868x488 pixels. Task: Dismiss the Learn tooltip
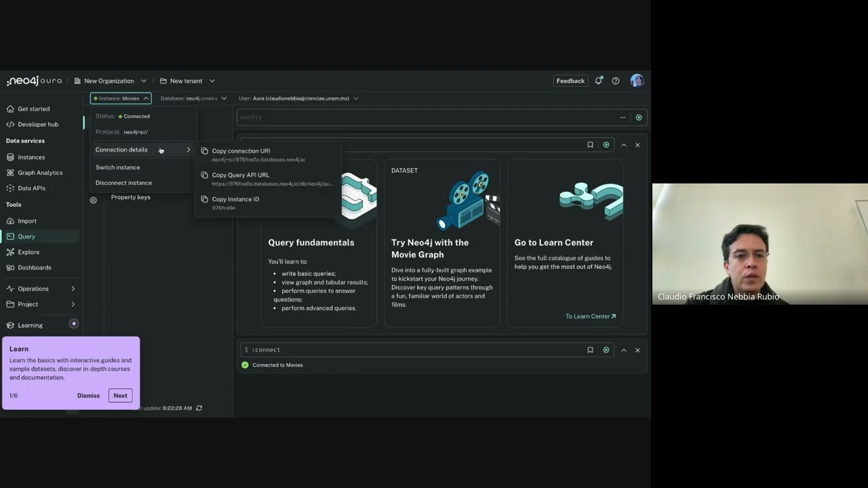pos(88,396)
